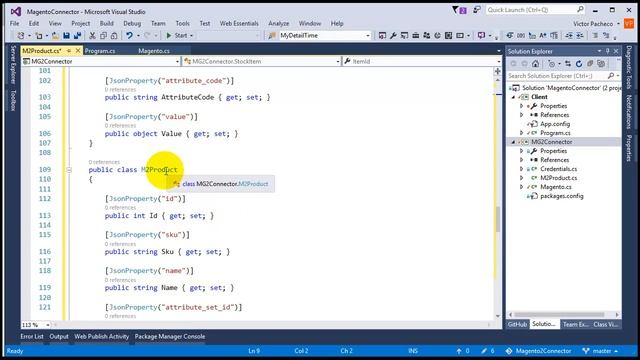
Task: Select packages.config in Solution Explorer
Action: 562,196
